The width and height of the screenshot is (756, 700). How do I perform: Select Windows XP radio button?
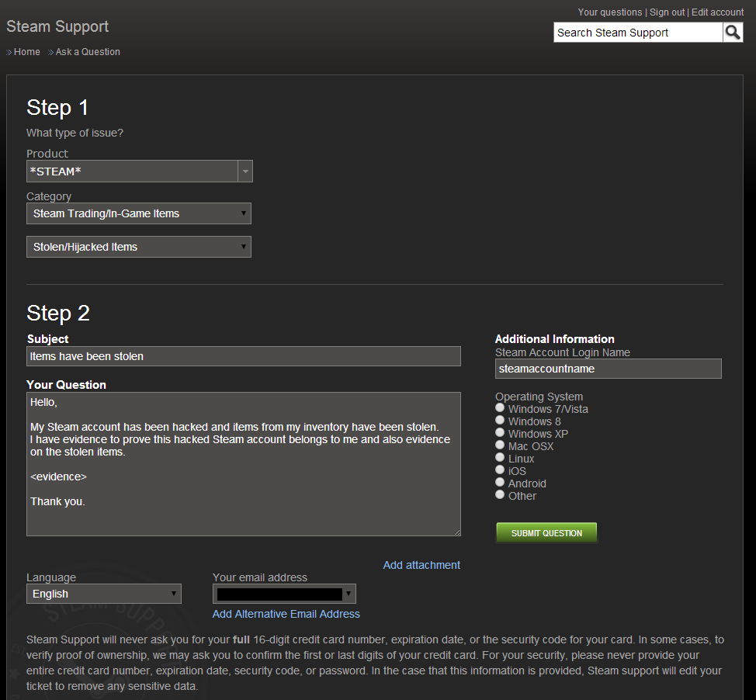500,433
